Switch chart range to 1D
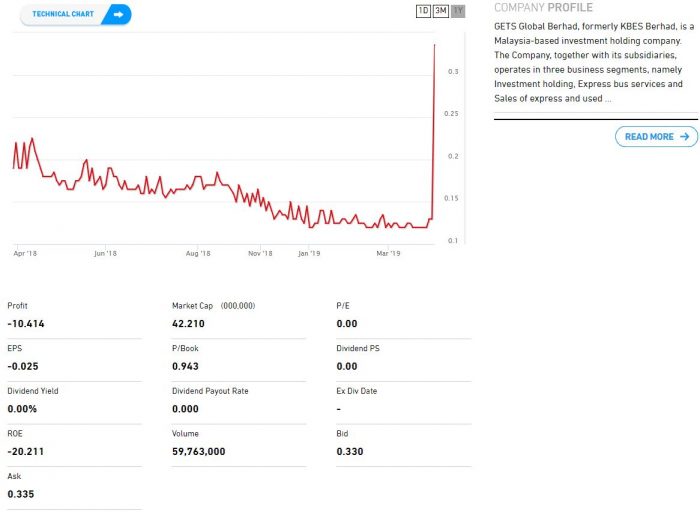Screen dimensions: 700x512 click(x=423, y=11)
